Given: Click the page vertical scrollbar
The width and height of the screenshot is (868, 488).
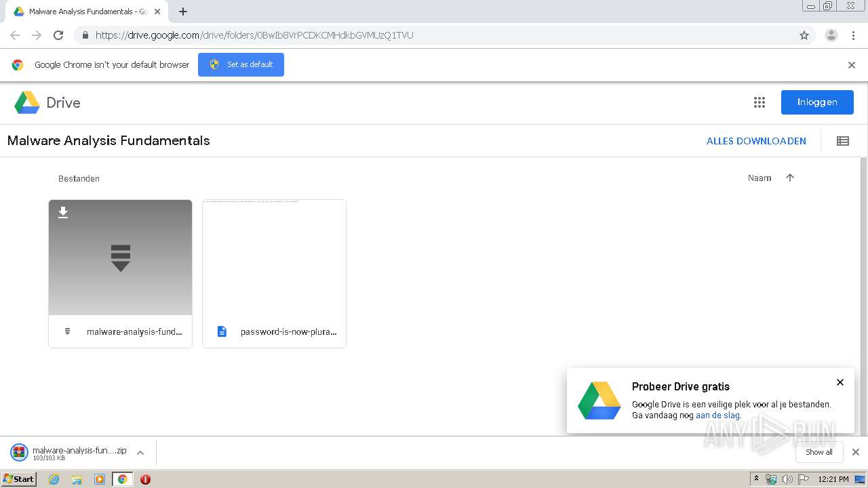Looking at the screenshot, I should [x=863, y=296].
